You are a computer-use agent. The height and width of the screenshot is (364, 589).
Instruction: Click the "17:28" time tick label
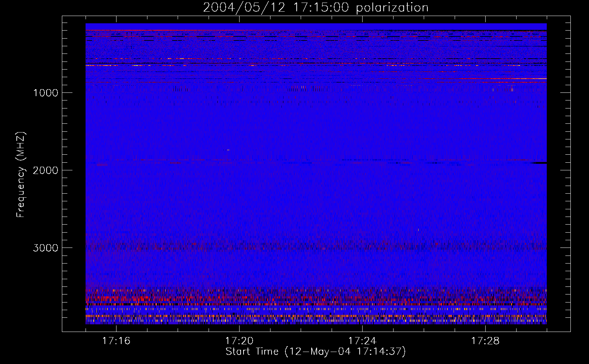pos(485,341)
